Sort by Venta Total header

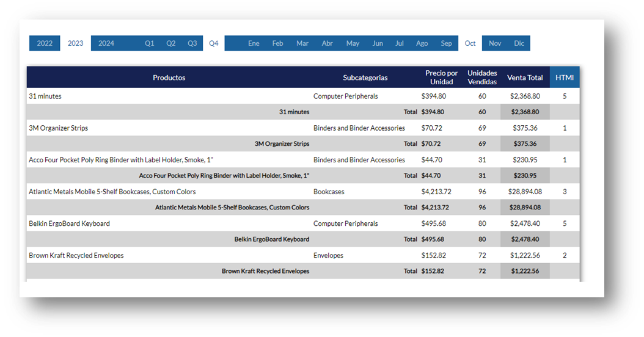tap(525, 78)
